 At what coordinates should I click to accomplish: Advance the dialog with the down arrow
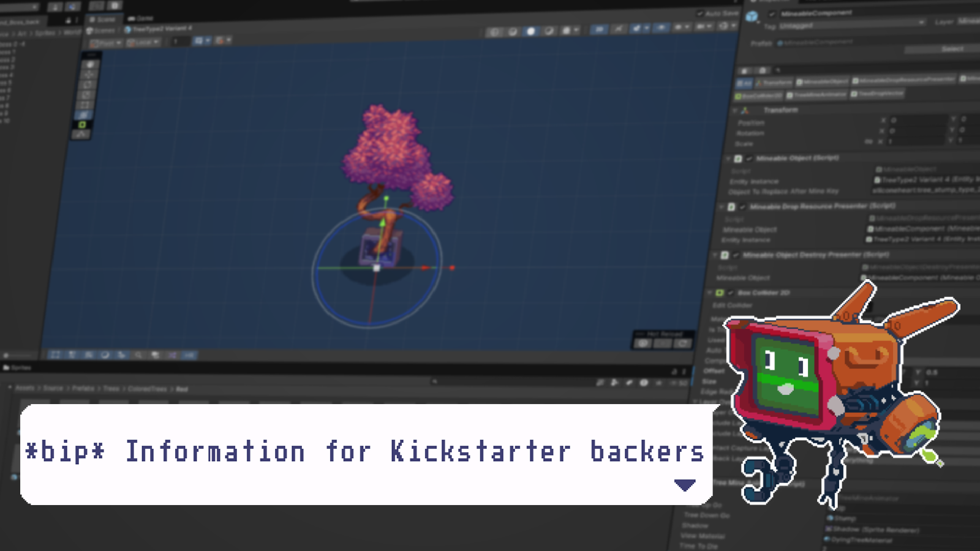(685, 485)
